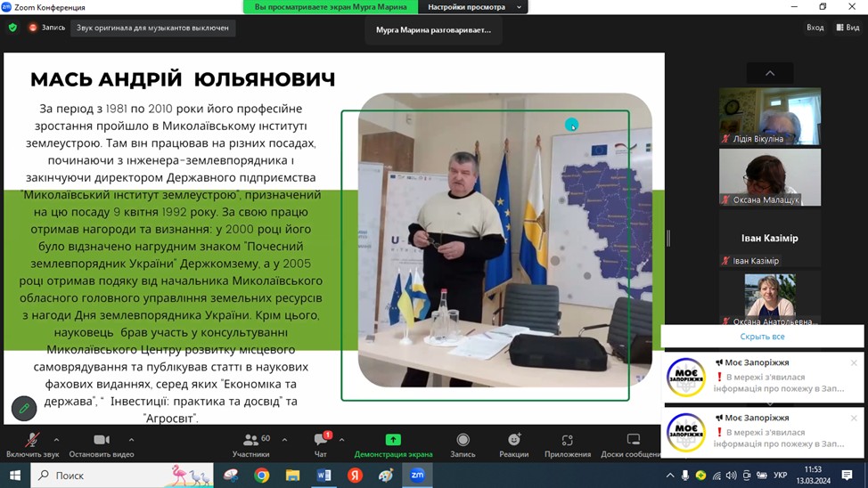Select Іван Казімір participant tile
The image size is (868, 488).
tap(770, 238)
